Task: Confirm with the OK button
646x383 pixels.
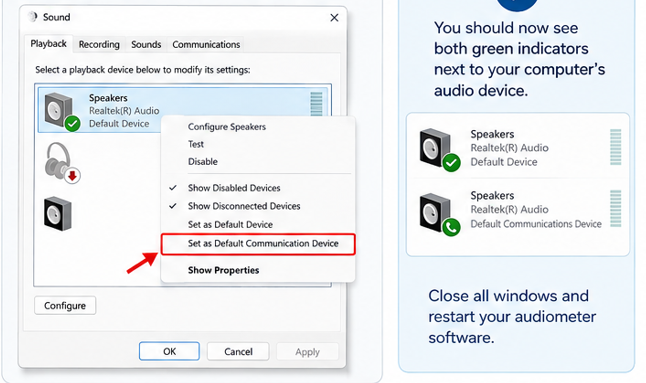Action: tap(169, 351)
